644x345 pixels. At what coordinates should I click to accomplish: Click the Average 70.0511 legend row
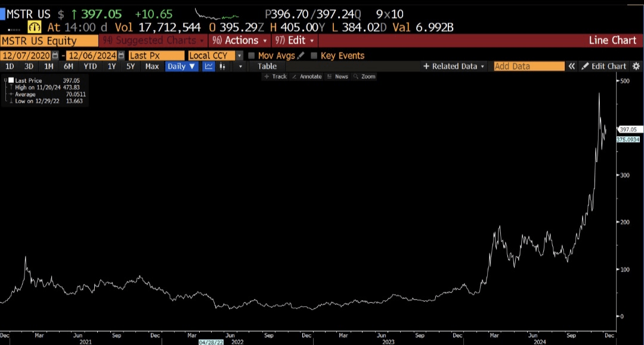[46, 94]
